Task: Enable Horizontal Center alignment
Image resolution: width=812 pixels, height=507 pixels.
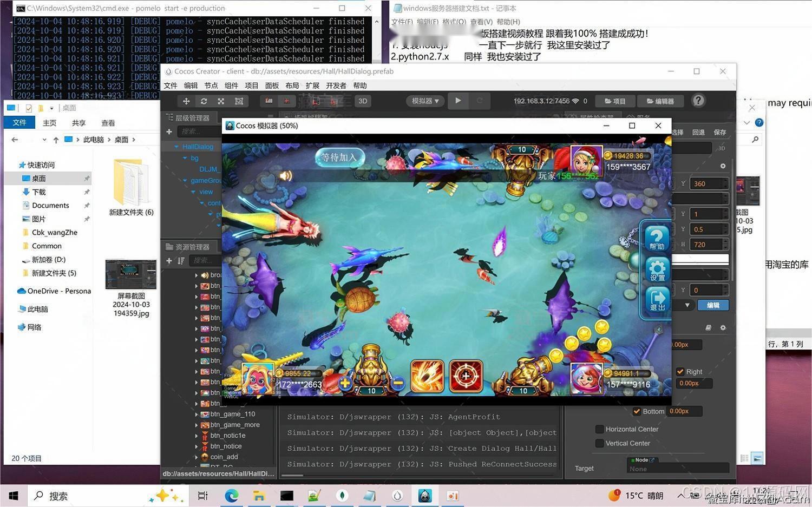Action: pyautogui.click(x=600, y=429)
